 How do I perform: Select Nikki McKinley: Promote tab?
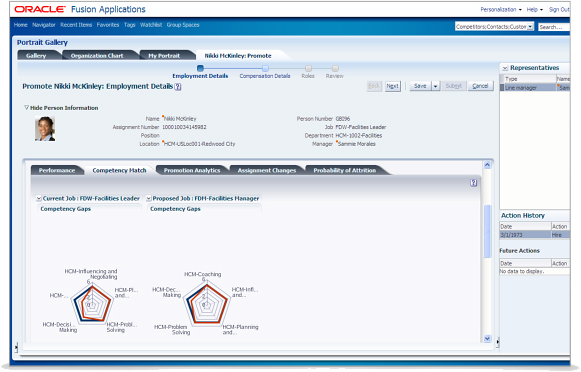point(238,56)
